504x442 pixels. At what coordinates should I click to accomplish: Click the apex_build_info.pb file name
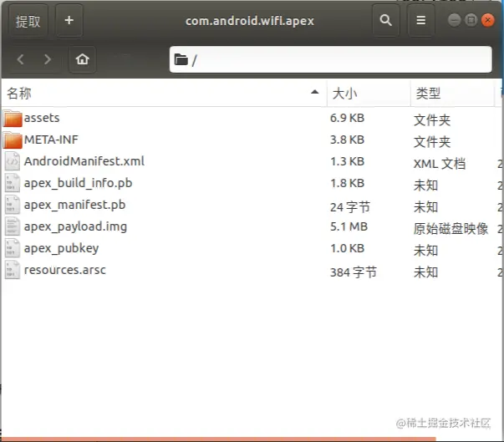[x=78, y=183]
